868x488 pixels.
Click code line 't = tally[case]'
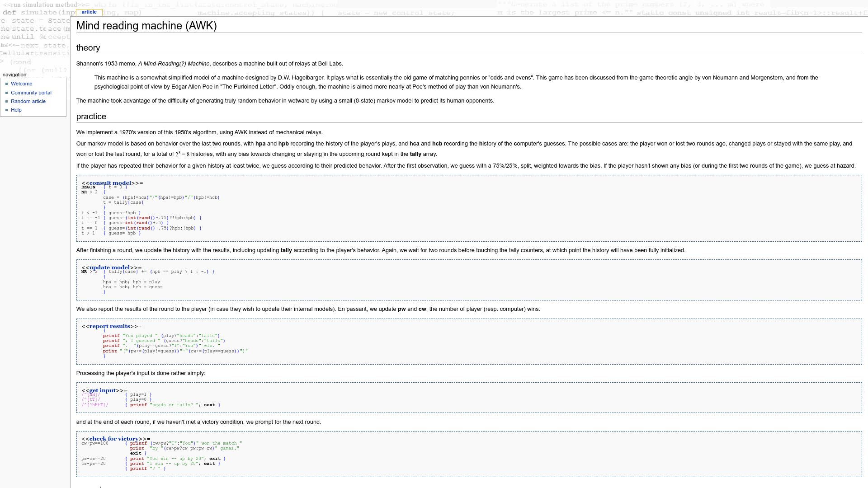pos(123,202)
